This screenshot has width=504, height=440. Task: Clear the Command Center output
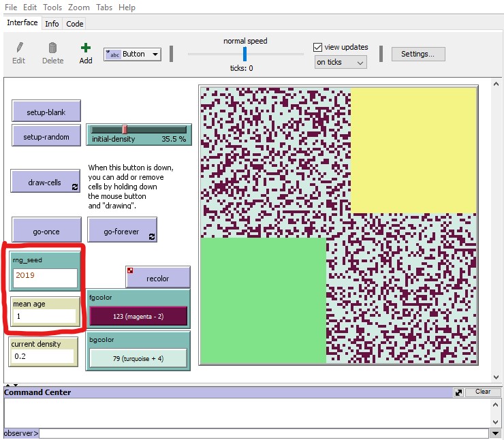[x=483, y=392]
